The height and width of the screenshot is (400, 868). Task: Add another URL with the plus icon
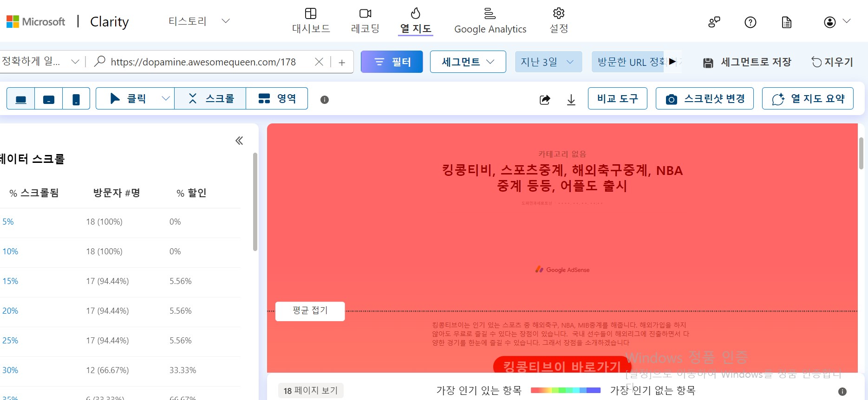tap(342, 62)
